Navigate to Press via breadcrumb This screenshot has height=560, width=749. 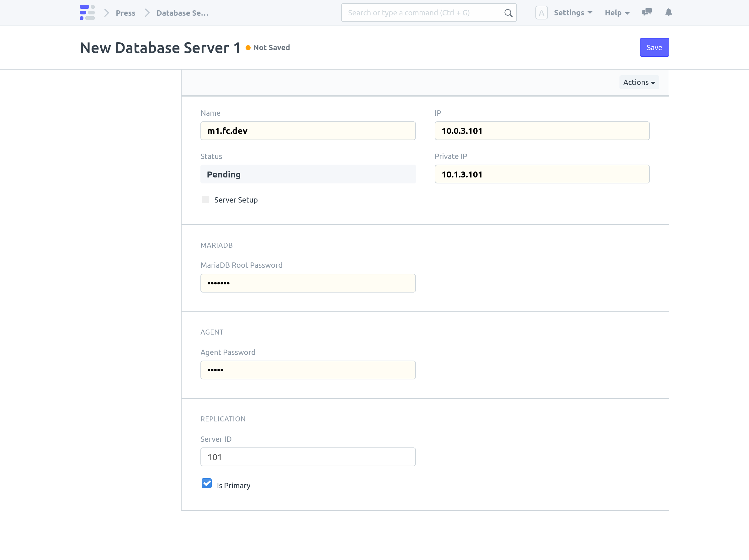[x=125, y=13]
